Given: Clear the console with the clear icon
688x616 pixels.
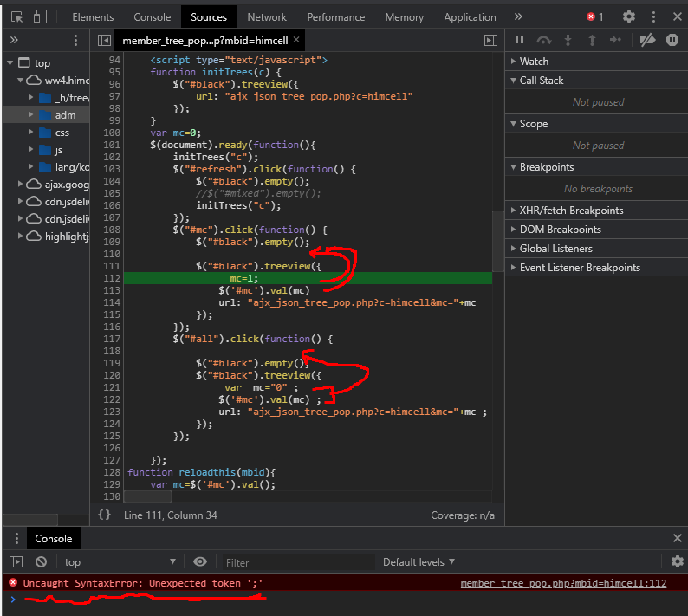Looking at the screenshot, I should click(x=41, y=561).
